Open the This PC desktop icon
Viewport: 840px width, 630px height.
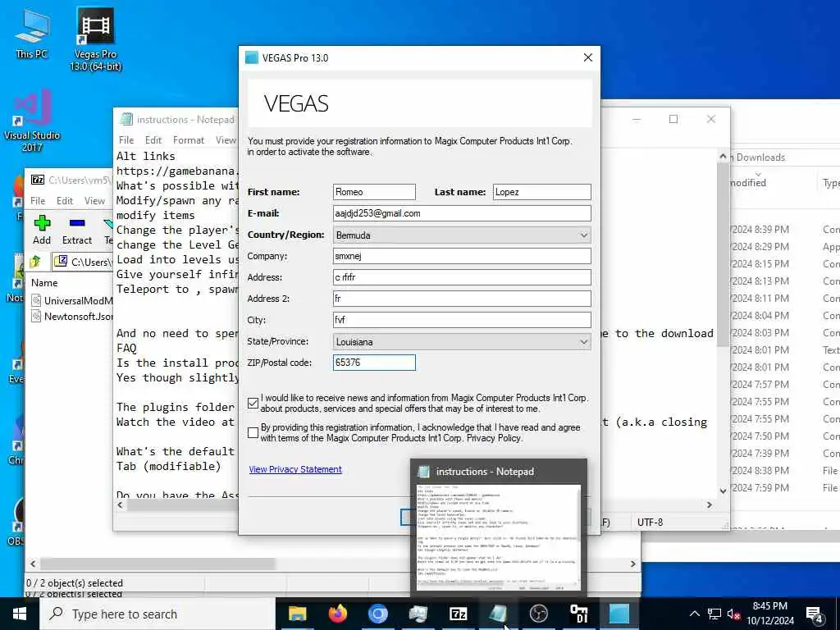pos(32,34)
